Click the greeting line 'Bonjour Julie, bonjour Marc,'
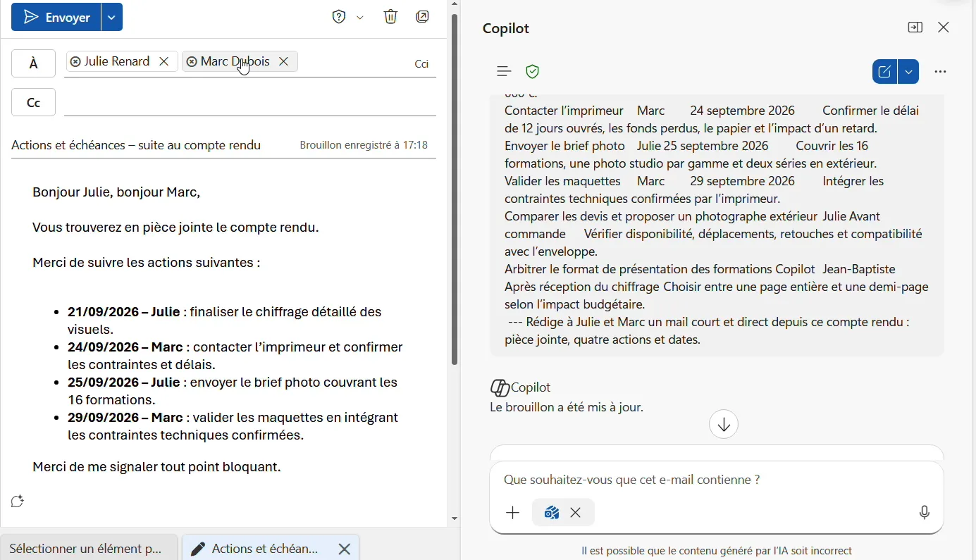 (x=116, y=192)
